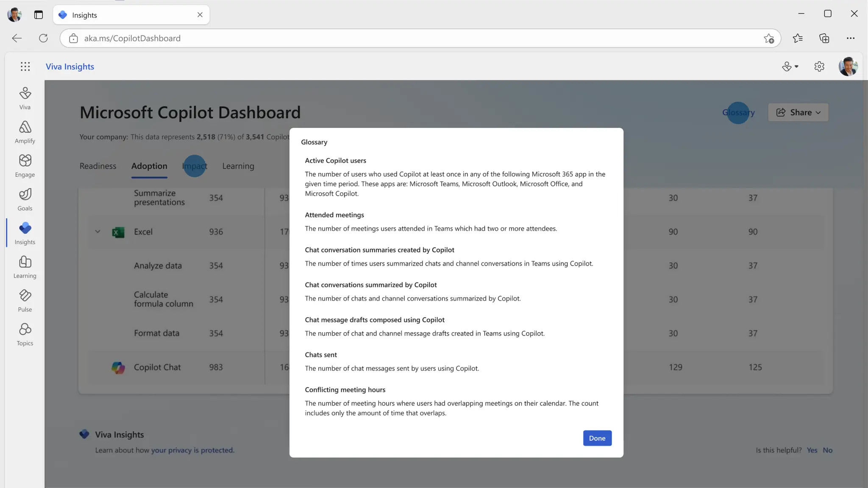Open Amplify app in sidebar
The height and width of the screenshot is (488, 868).
click(25, 132)
